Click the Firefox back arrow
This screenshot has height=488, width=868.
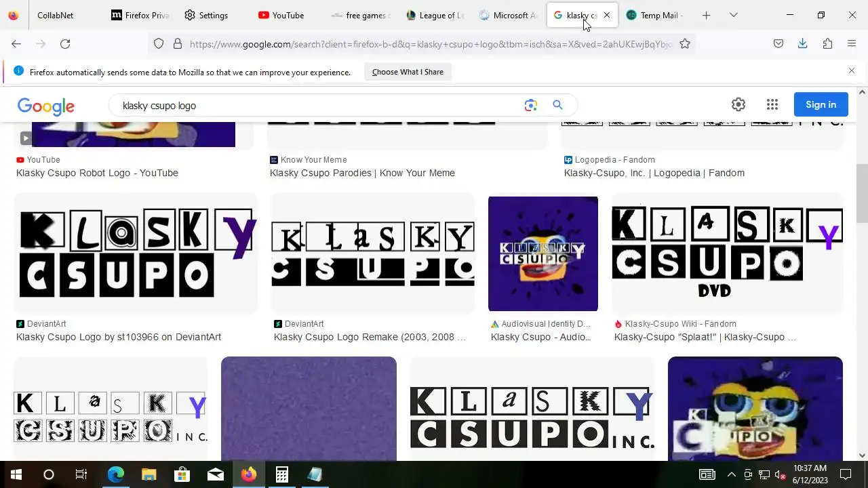click(x=16, y=43)
